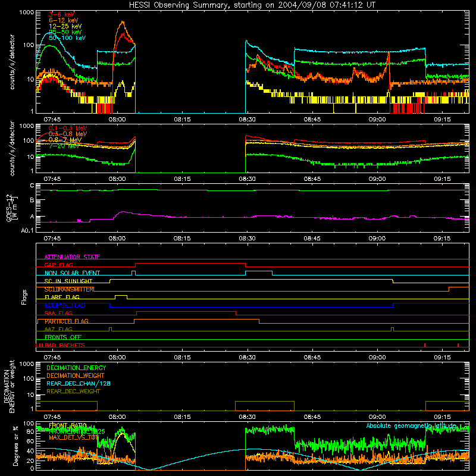Click the DECIMATION ENERGY or weight axis title

tap(9, 386)
